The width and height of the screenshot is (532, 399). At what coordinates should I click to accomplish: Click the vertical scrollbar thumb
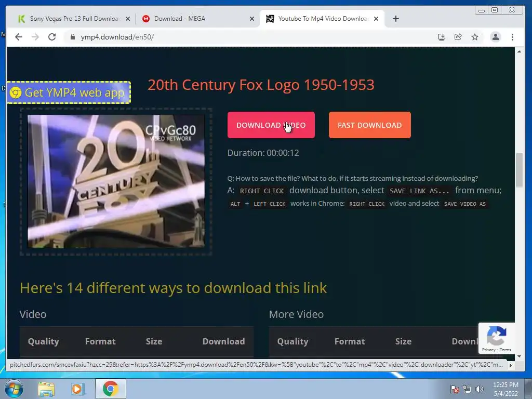click(519, 170)
